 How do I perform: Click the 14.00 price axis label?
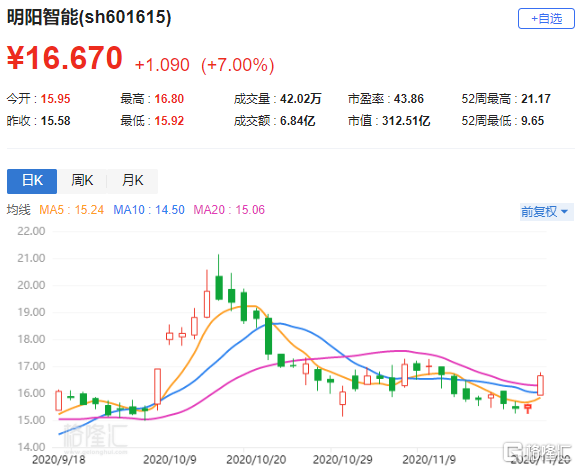31,447
